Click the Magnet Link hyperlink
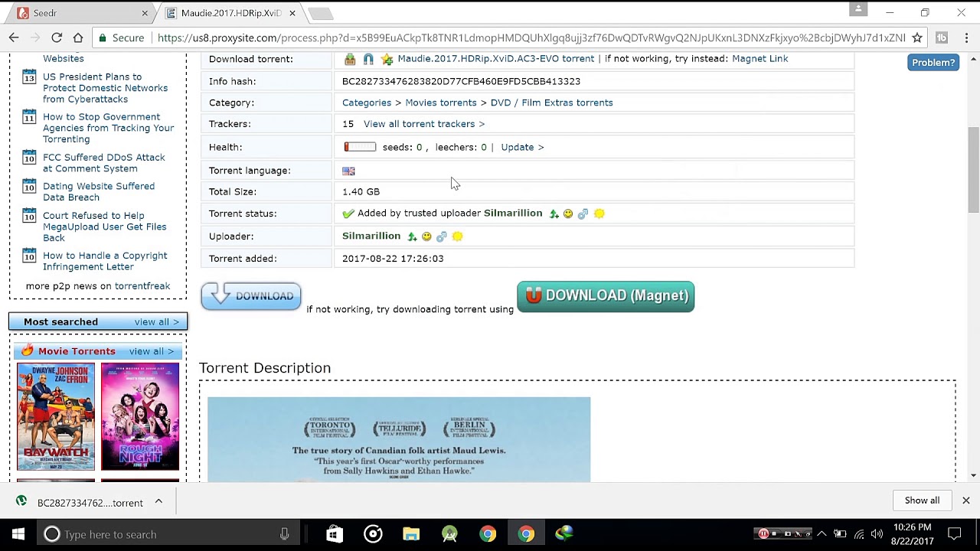 759,59
